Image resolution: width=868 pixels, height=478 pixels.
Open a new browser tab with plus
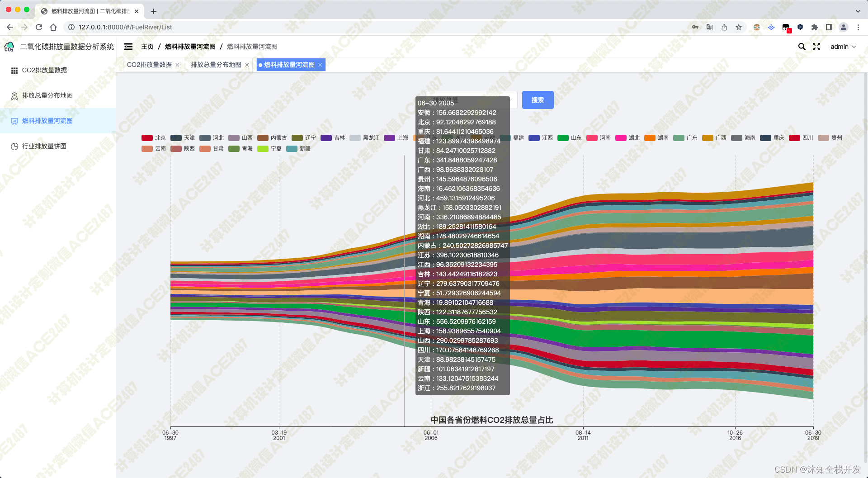(154, 11)
